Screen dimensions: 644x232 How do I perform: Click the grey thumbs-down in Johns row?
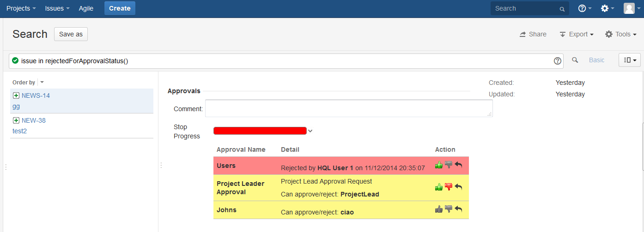click(449, 209)
